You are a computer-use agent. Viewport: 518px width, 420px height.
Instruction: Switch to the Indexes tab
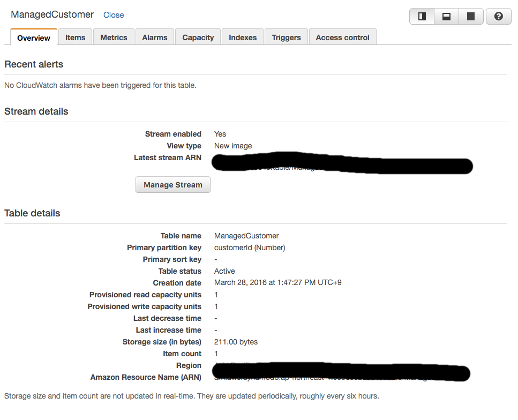[x=242, y=37]
